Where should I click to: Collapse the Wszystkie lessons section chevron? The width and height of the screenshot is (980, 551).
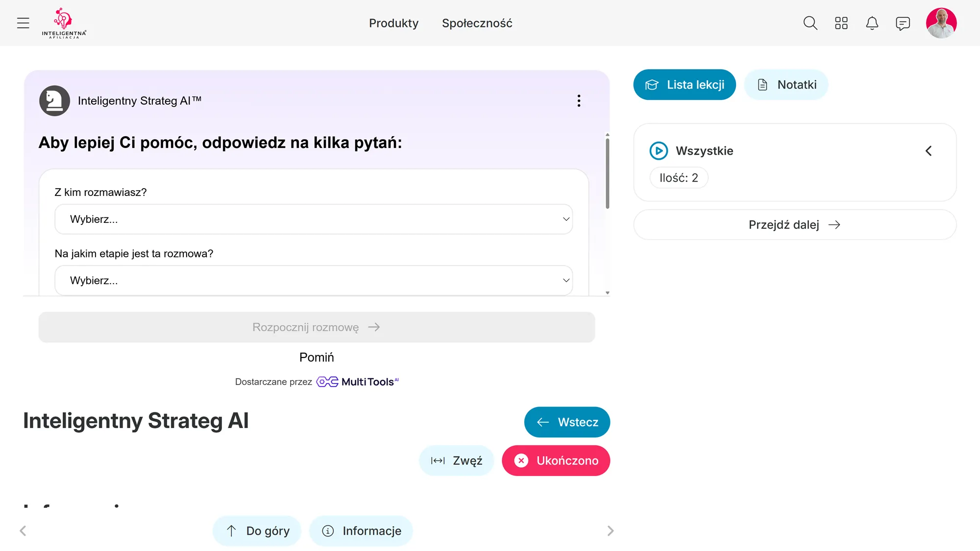point(928,151)
